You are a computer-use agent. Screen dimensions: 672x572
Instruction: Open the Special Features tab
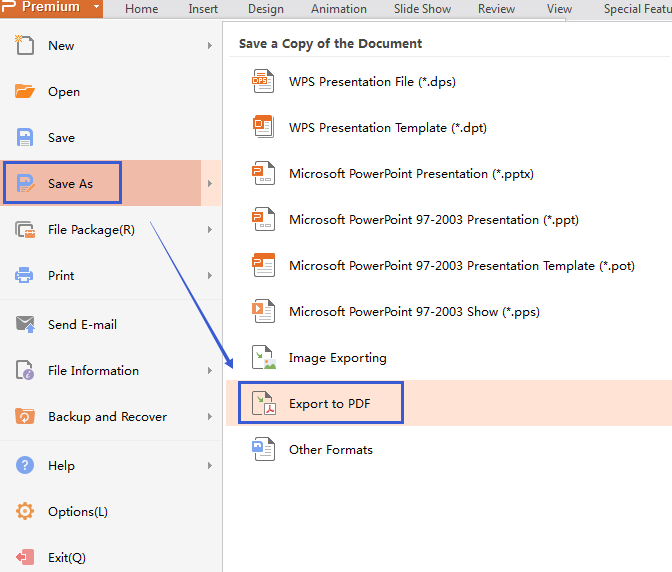tap(637, 9)
